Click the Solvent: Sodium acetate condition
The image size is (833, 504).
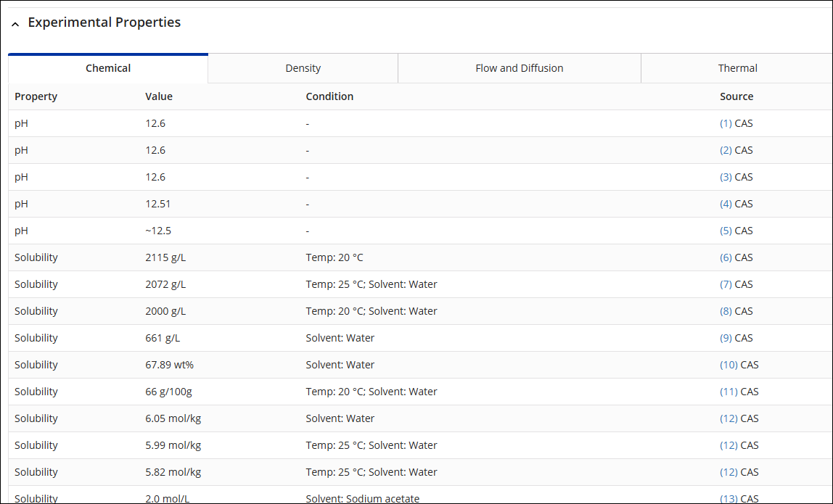coord(362,498)
